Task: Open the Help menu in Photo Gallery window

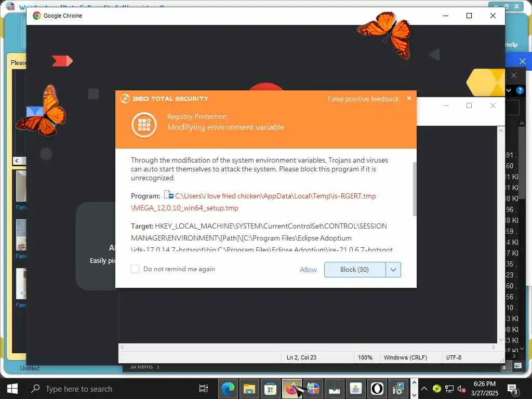Action: [511, 45]
